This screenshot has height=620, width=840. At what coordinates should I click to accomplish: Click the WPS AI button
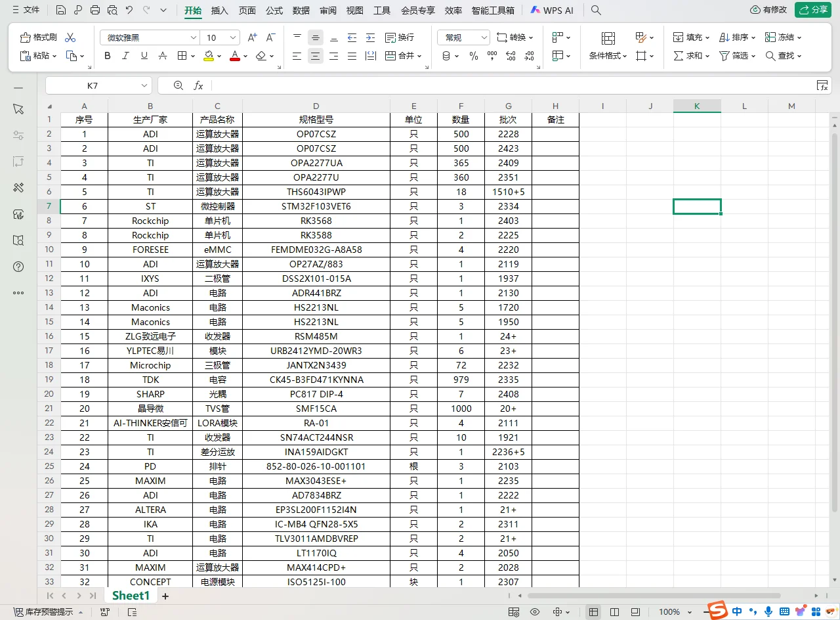552,11
